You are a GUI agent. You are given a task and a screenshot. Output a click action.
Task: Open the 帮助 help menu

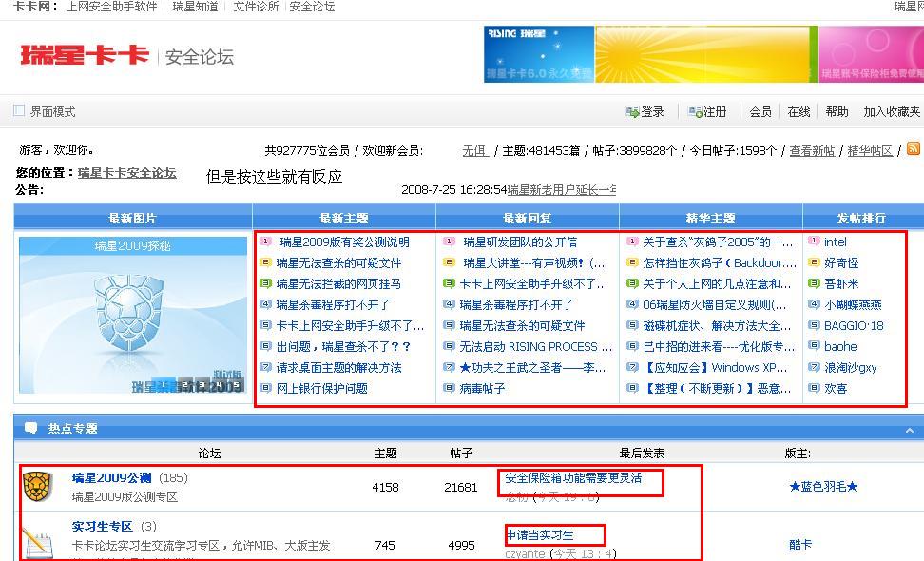coord(837,112)
